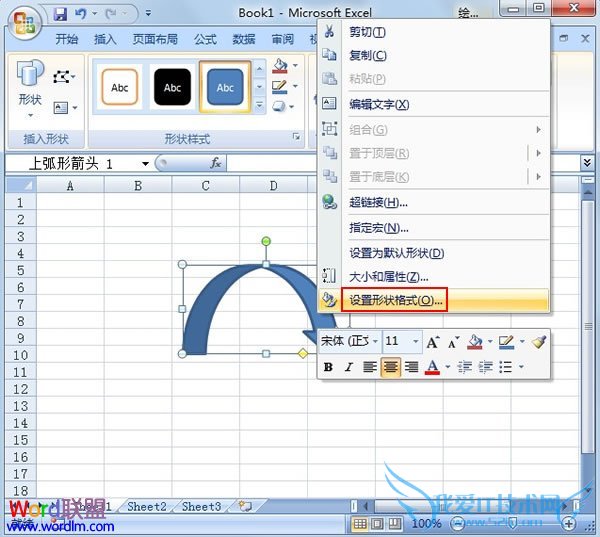Increase indent in mini toolbar
This screenshot has width=600, height=537.
[486, 367]
